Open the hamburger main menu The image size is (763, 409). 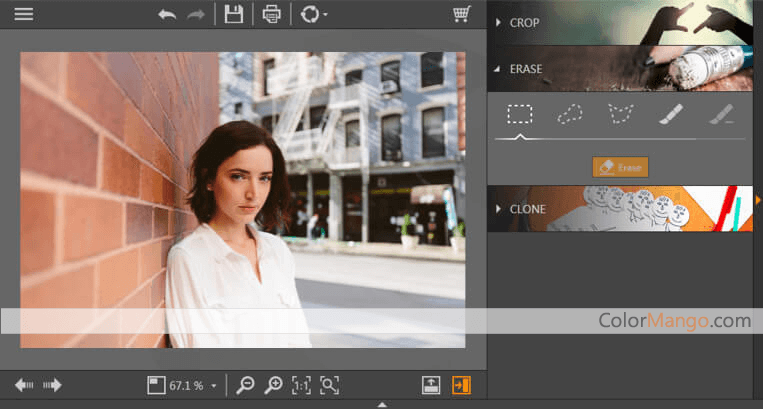coord(23,14)
